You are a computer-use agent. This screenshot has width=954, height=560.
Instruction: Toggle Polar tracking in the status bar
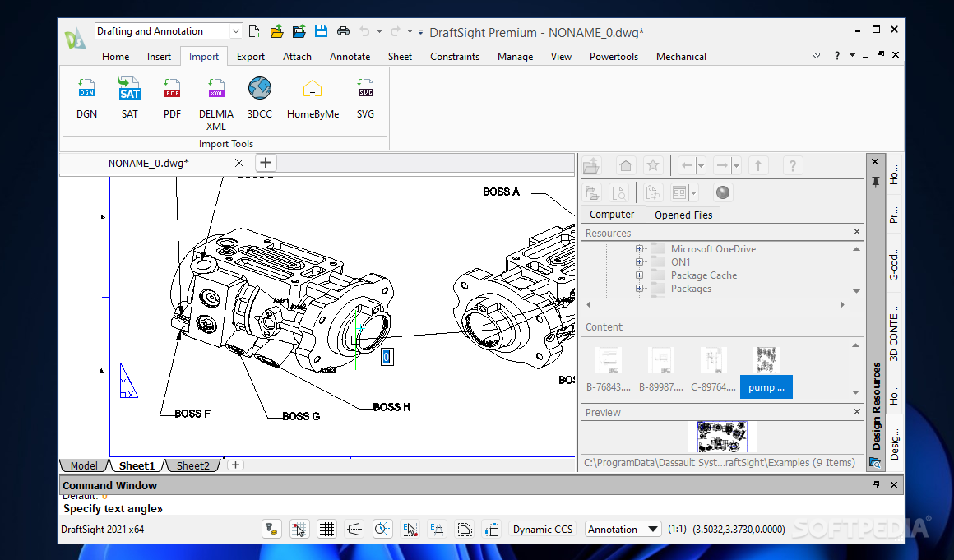click(x=382, y=529)
